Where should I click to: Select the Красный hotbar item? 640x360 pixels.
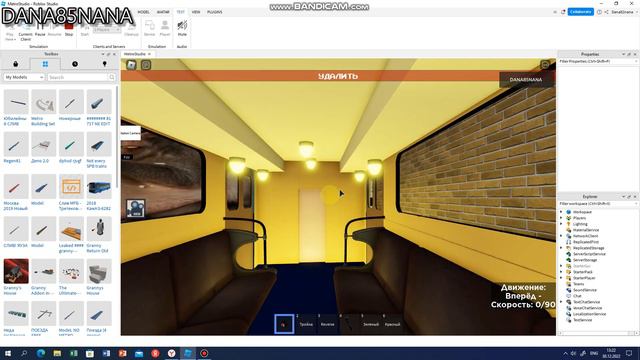pyautogui.click(x=393, y=324)
